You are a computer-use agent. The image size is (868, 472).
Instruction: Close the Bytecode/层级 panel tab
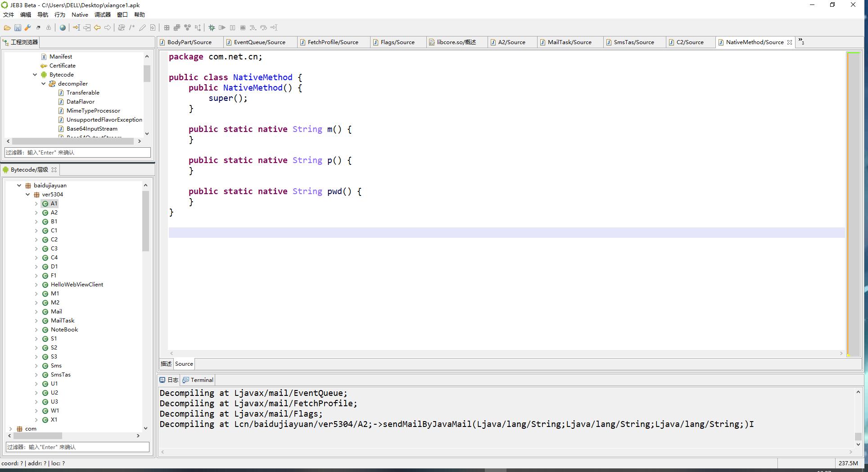(x=54, y=170)
